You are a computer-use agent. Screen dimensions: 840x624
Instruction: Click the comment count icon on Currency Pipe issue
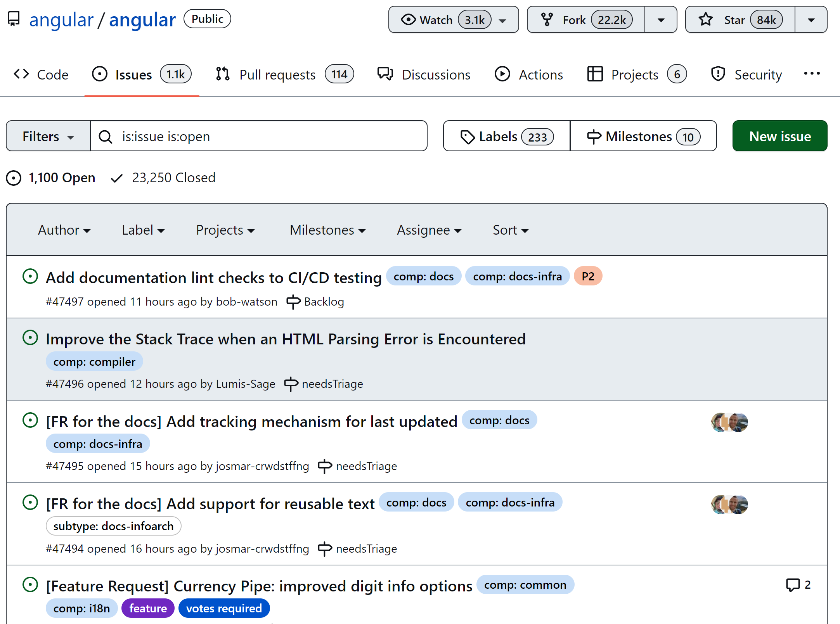[x=792, y=584]
